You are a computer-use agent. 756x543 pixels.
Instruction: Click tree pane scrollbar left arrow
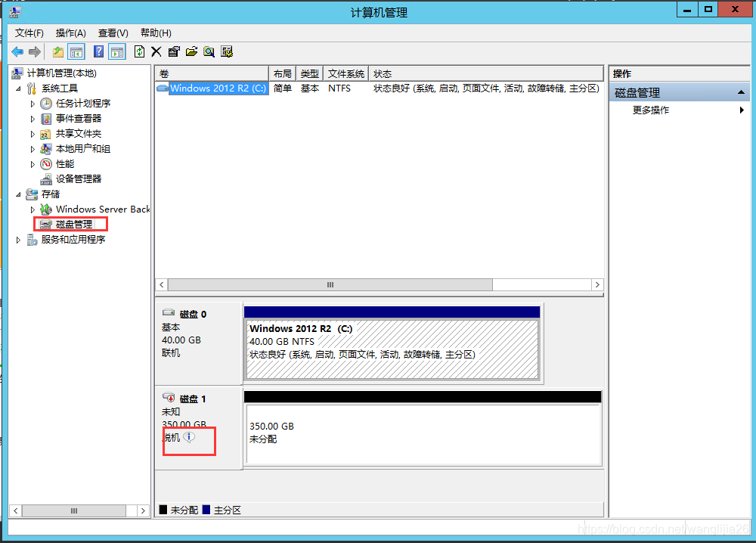coord(15,510)
